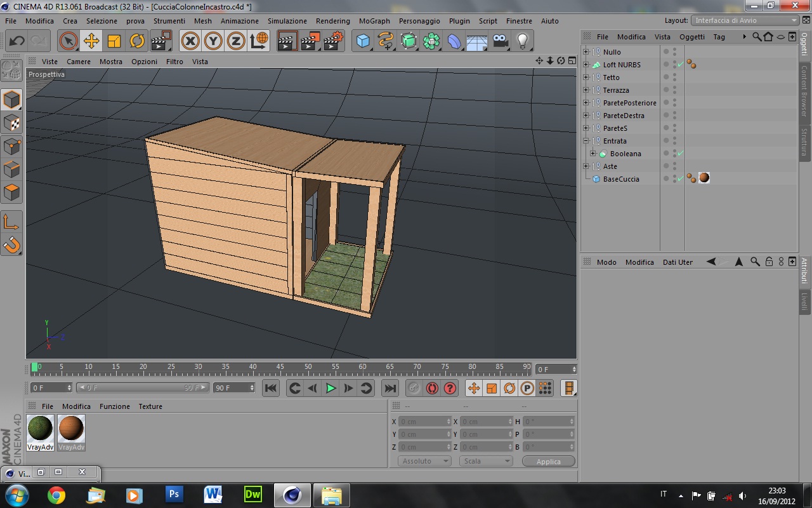Open the MoGraph menu
The width and height of the screenshot is (812, 508).
[374, 21]
